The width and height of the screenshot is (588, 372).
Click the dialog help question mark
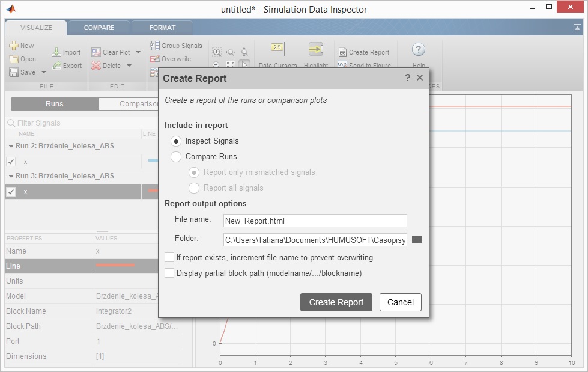(408, 78)
